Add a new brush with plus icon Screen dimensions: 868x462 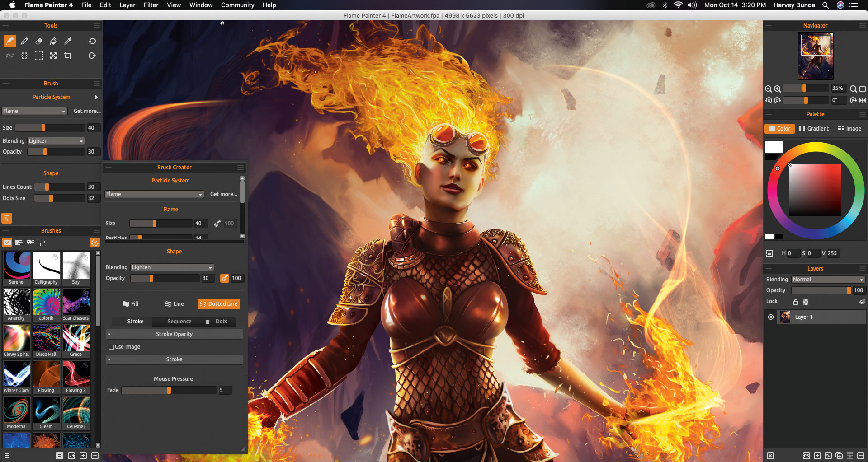pyautogui.click(x=83, y=456)
